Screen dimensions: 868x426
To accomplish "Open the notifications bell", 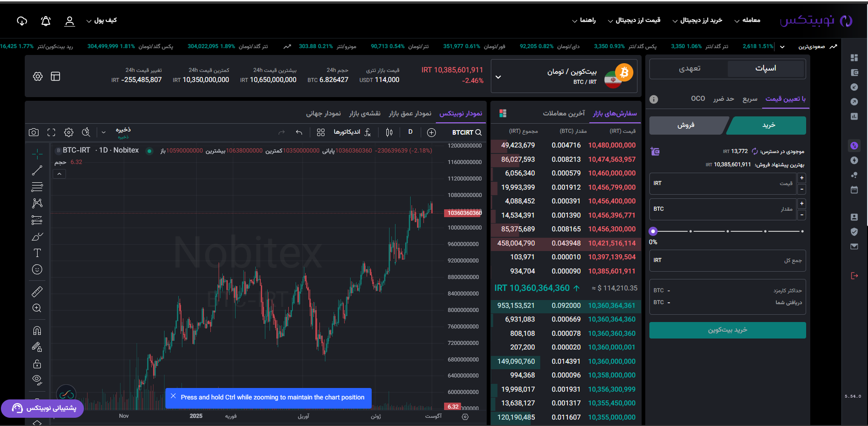I will [x=46, y=21].
